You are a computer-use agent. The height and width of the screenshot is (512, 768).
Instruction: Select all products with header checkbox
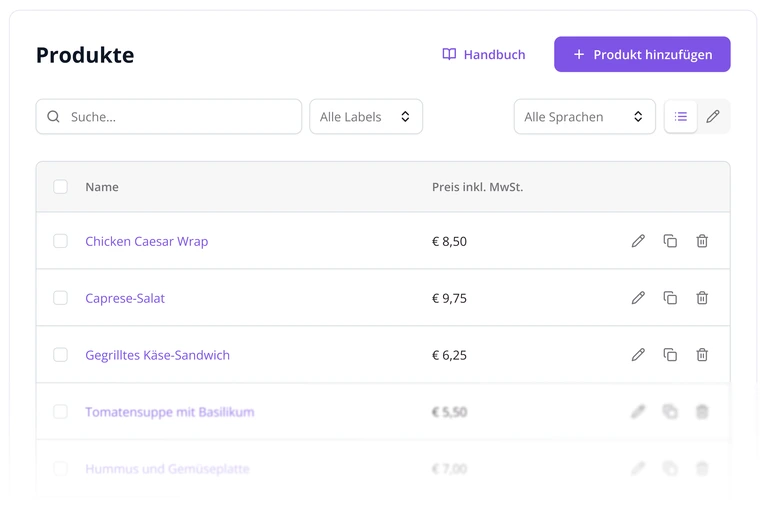(60, 187)
